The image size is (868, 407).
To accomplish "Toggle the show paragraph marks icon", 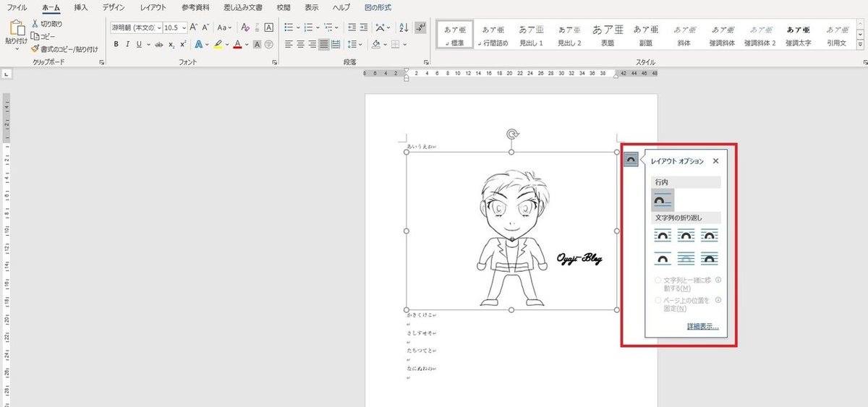I will tap(422, 27).
